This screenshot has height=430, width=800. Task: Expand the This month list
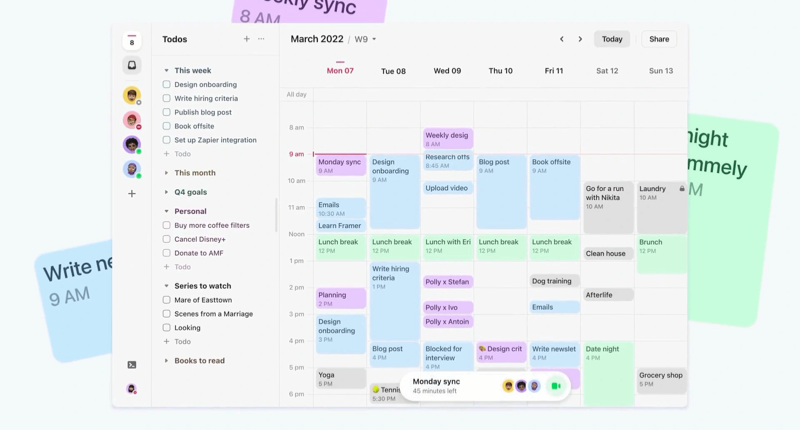(166, 173)
